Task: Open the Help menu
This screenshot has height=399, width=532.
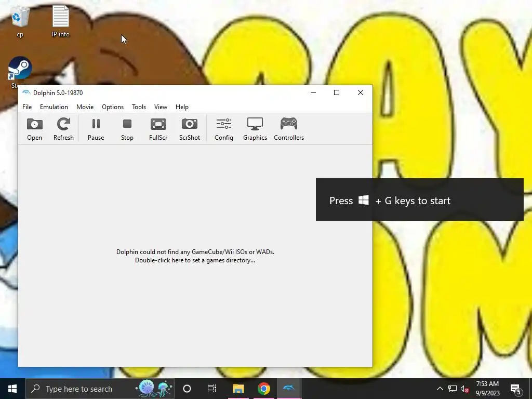Action: click(182, 107)
